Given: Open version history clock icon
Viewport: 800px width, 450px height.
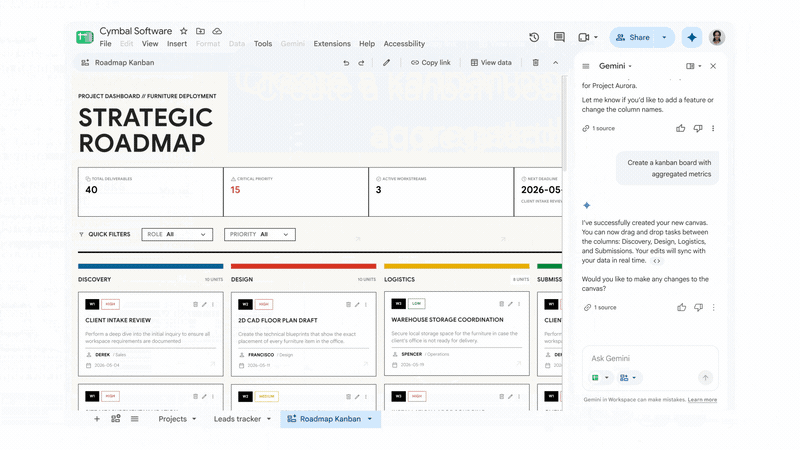Looking at the screenshot, I should point(534,37).
